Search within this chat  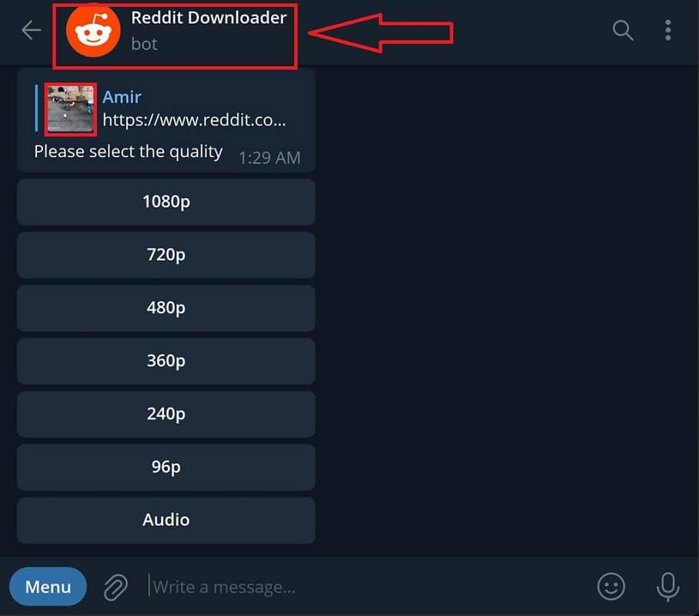coord(622,30)
